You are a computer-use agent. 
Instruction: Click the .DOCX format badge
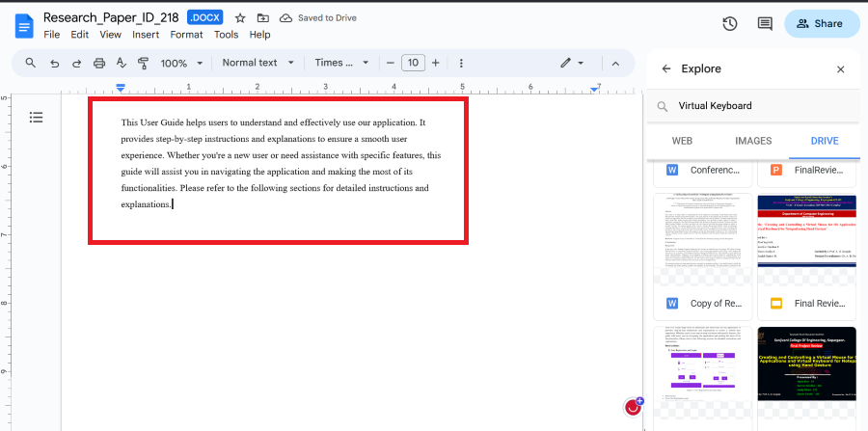click(204, 17)
